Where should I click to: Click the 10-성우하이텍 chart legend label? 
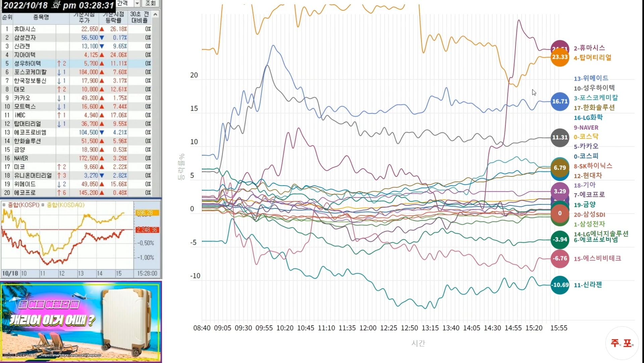coord(594,88)
